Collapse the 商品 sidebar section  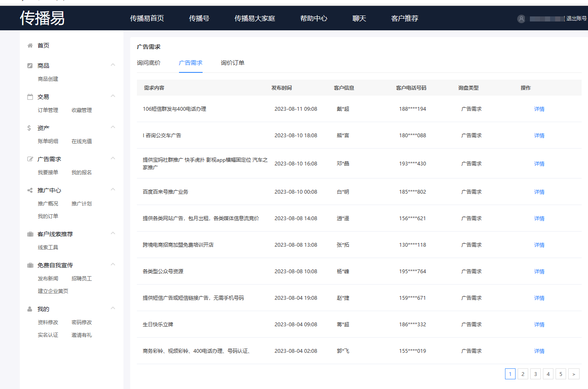[x=113, y=64]
